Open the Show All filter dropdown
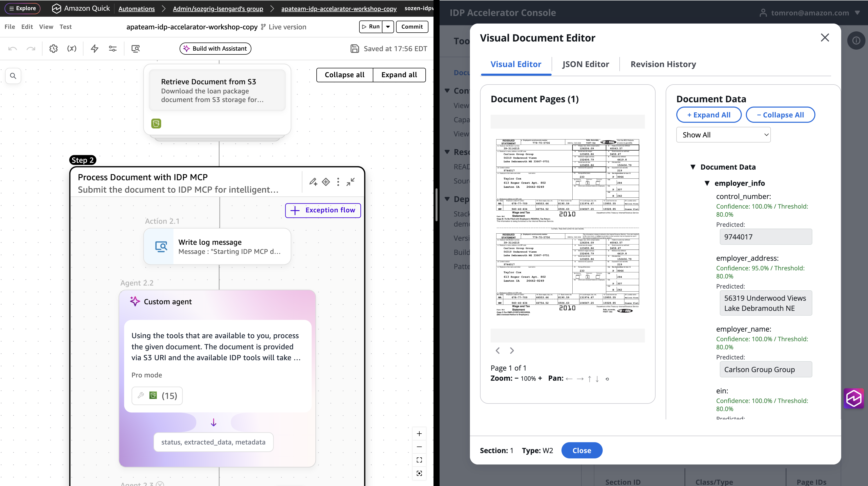 pos(723,135)
